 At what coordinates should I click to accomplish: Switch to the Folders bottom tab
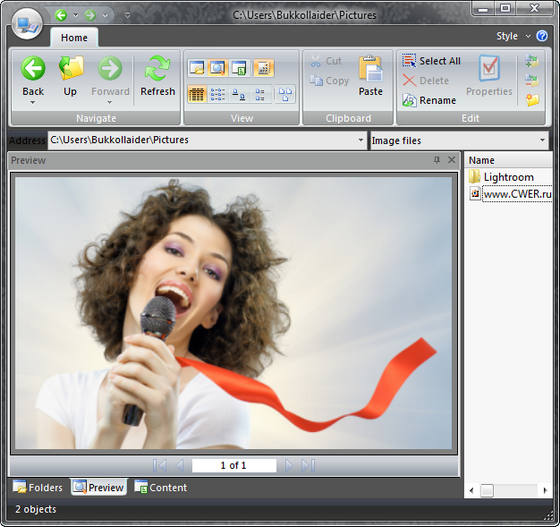pyautogui.click(x=38, y=487)
